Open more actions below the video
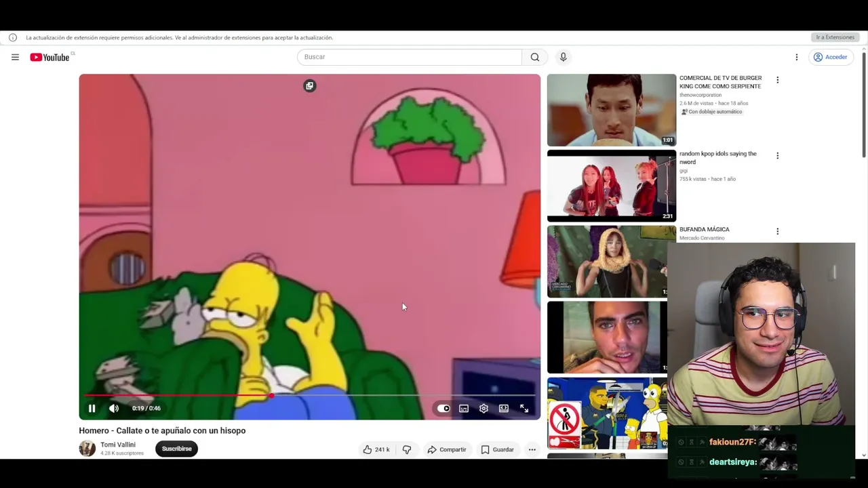The width and height of the screenshot is (868, 488). click(532, 449)
